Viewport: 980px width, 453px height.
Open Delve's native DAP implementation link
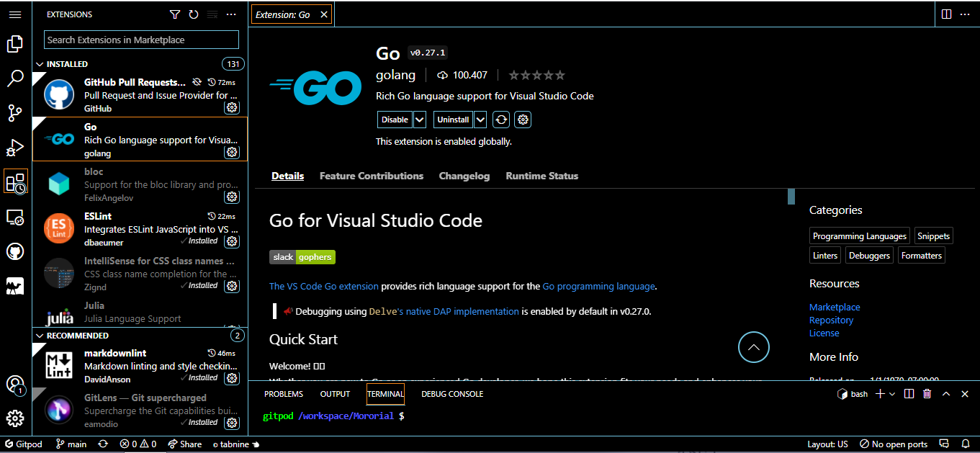coord(444,311)
